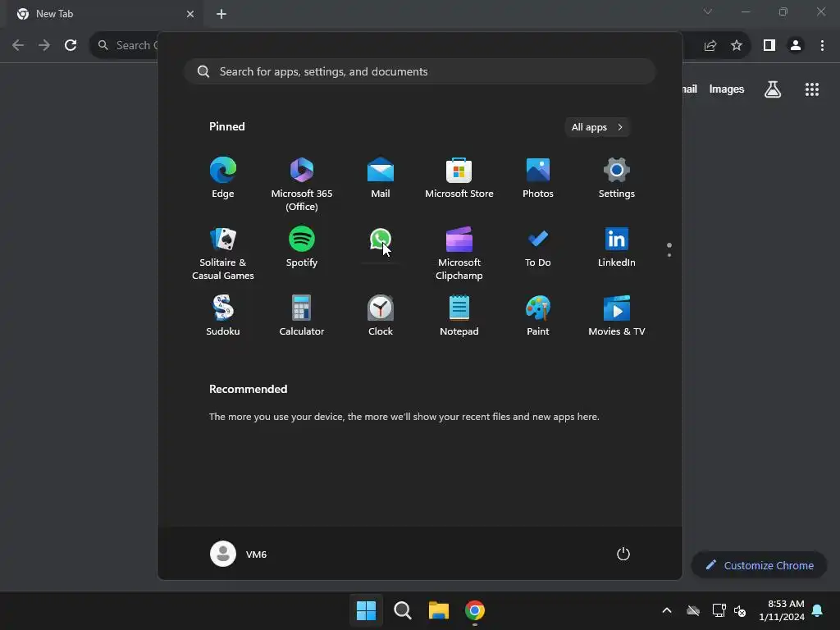Screen dimensions: 840x630
Task: Open the Mail app
Action: pos(381,178)
